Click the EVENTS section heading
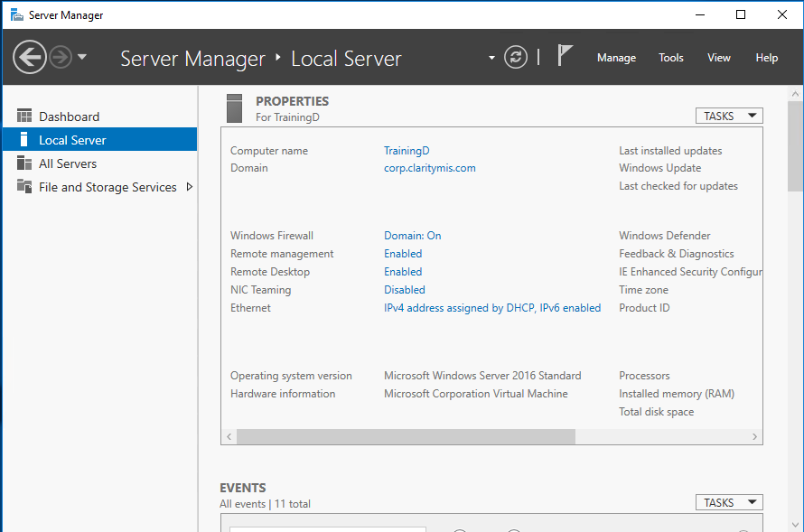The width and height of the screenshot is (804, 532). [x=243, y=488]
